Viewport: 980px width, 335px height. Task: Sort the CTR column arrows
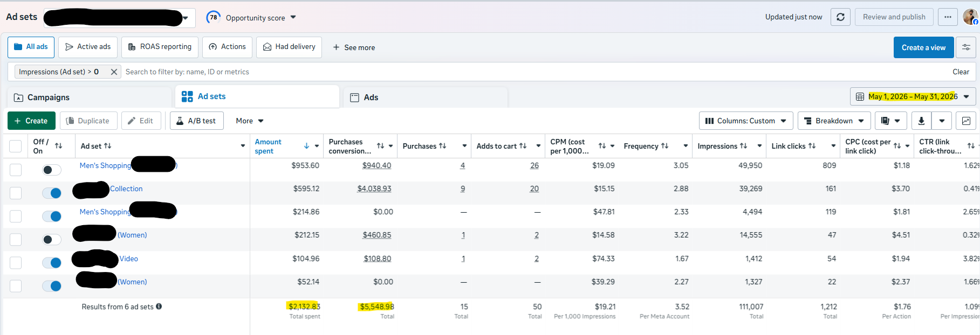tap(971, 146)
